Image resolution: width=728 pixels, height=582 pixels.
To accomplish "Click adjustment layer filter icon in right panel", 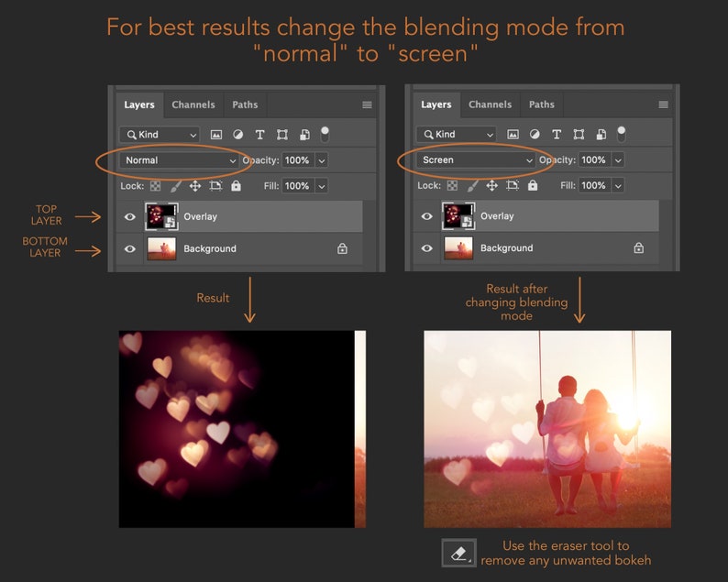I will pyautogui.click(x=535, y=134).
